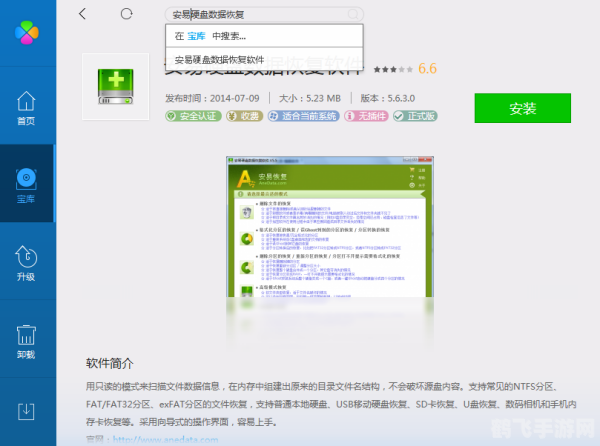Image resolution: width=600 pixels, height=446 pixels.
Task: Choose 安易硬盘数据恢复软件 suggestion
Action: pos(264,59)
